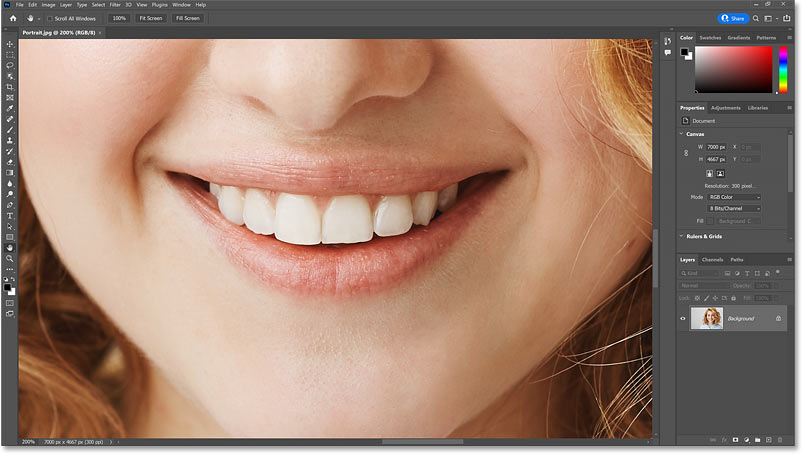Viewport: 803px width, 455px height.
Task: Open the workspace switcher dropdown
Action: 770,18
